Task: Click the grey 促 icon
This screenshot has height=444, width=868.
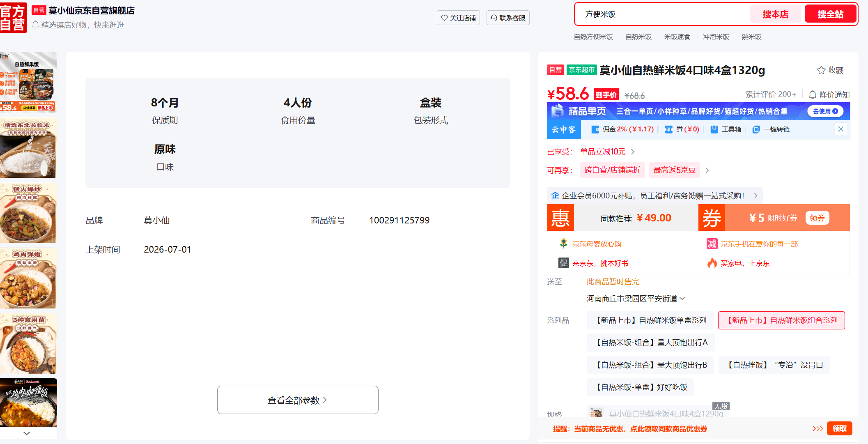Action: tap(563, 263)
